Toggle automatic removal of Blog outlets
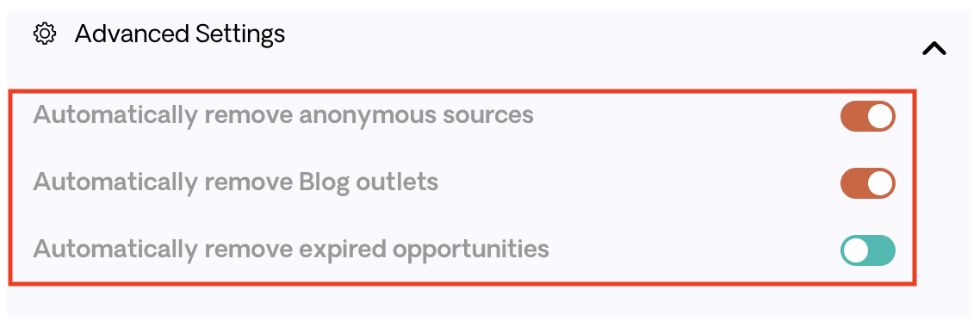Screen dimensions: 980x327 tap(867, 183)
